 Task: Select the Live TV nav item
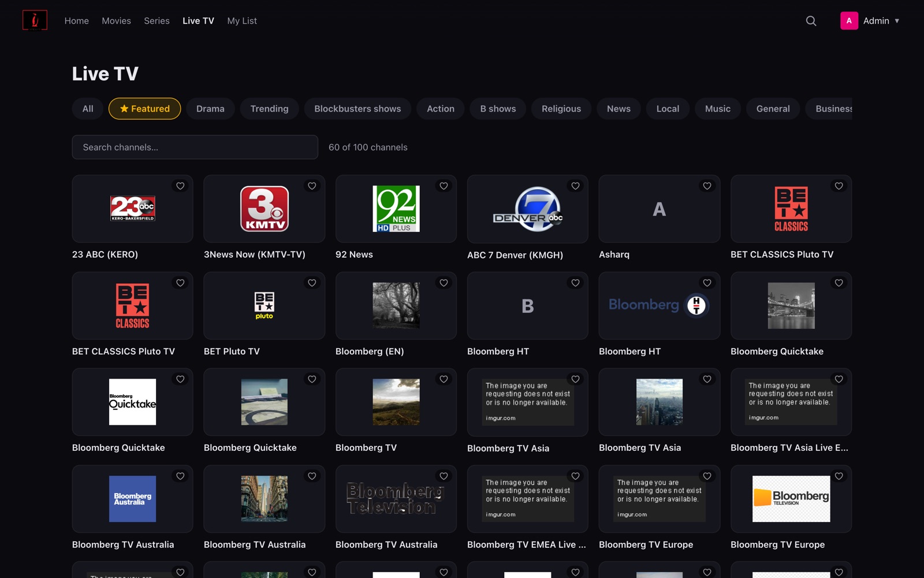[198, 21]
